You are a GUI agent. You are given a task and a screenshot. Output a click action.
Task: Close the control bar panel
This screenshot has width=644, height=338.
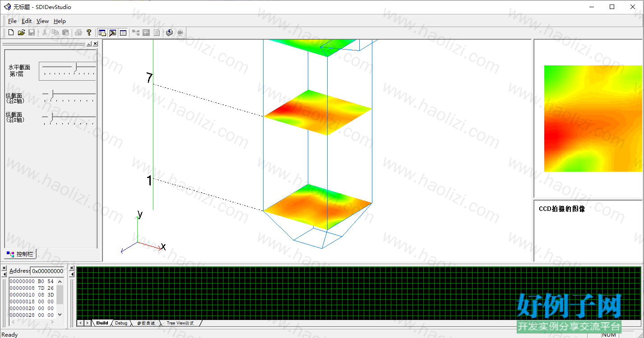point(95,44)
